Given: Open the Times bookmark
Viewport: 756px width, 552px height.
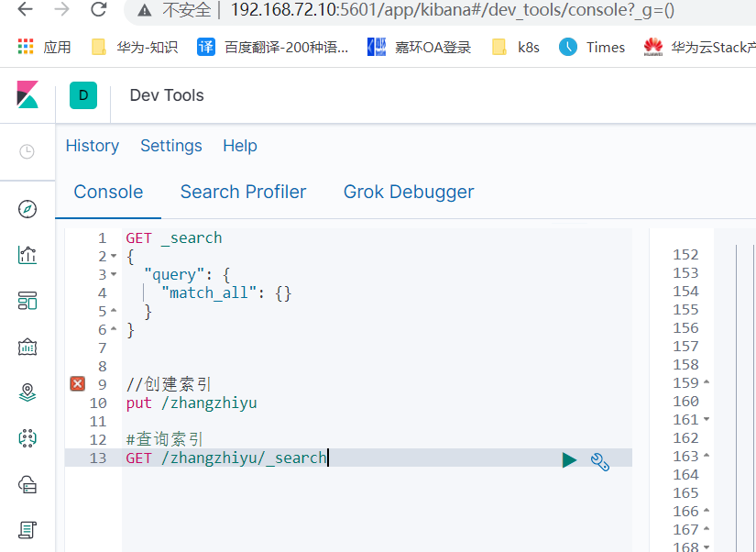Looking at the screenshot, I should [x=592, y=48].
